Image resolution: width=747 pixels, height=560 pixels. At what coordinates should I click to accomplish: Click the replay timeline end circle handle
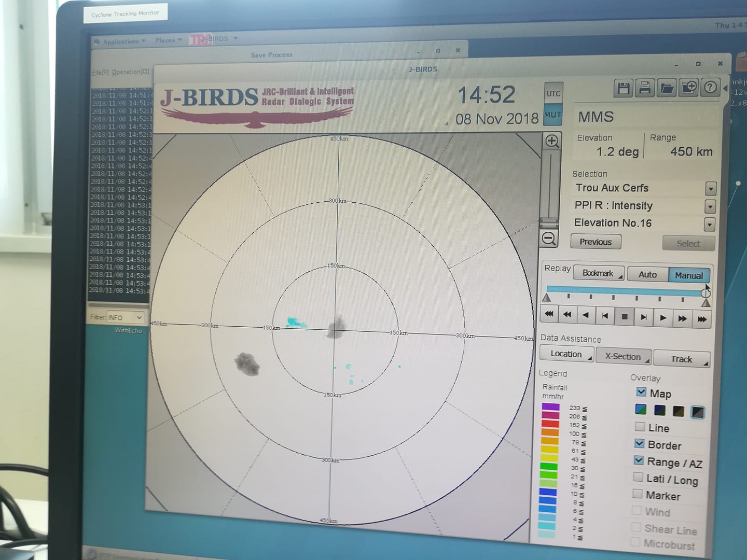(706, 293)
